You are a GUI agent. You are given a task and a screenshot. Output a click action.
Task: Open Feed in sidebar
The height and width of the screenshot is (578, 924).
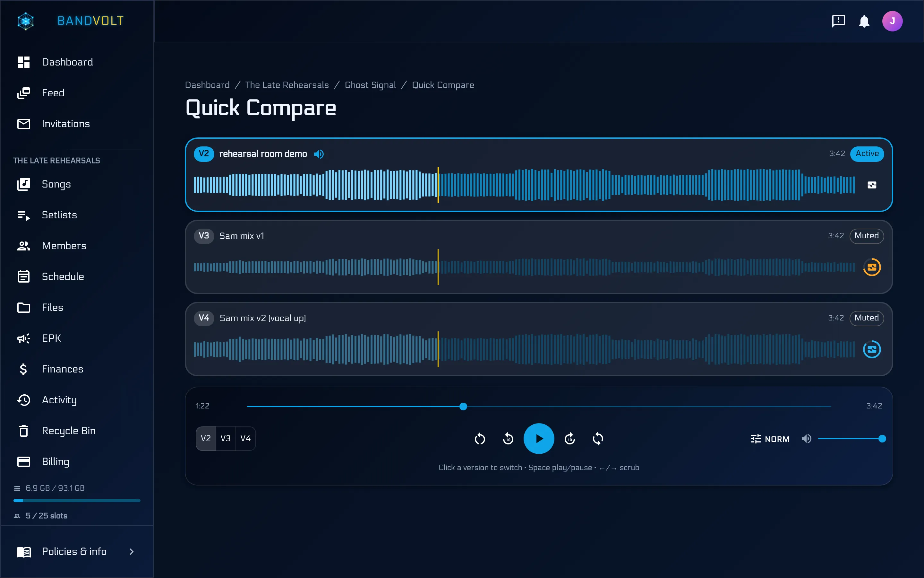[77, 93]
